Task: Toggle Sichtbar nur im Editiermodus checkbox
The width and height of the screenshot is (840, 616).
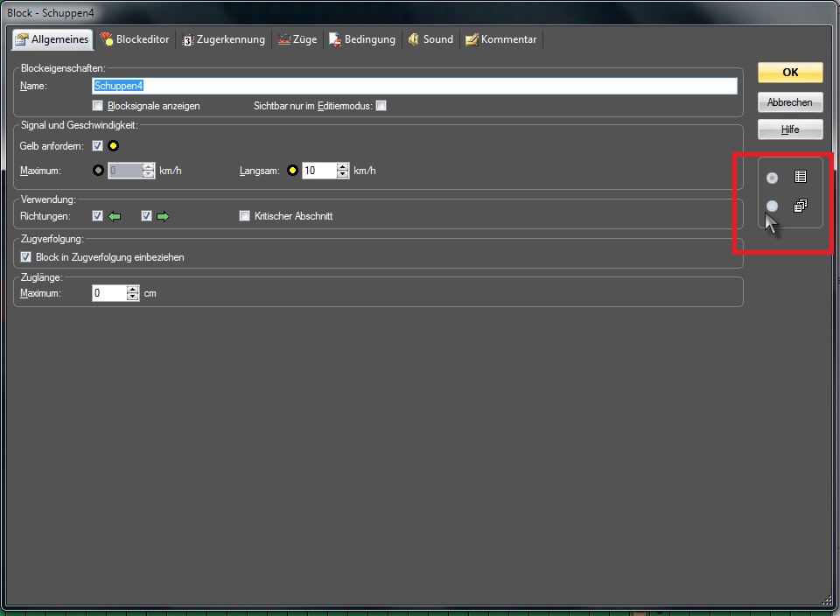Action: pos(381,106)
